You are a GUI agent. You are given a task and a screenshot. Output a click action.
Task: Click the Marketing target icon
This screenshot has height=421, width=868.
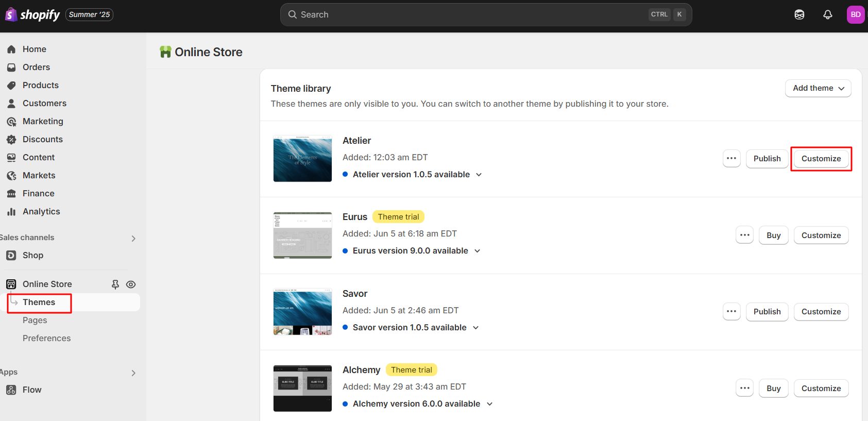pyautogui.click(x=11, y=122)
